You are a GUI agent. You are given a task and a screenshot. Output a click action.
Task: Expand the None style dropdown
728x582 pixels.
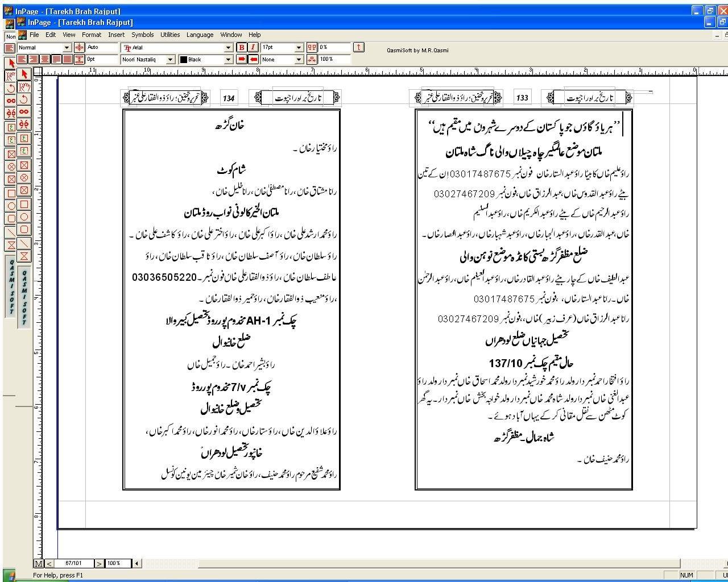point(299,59)
